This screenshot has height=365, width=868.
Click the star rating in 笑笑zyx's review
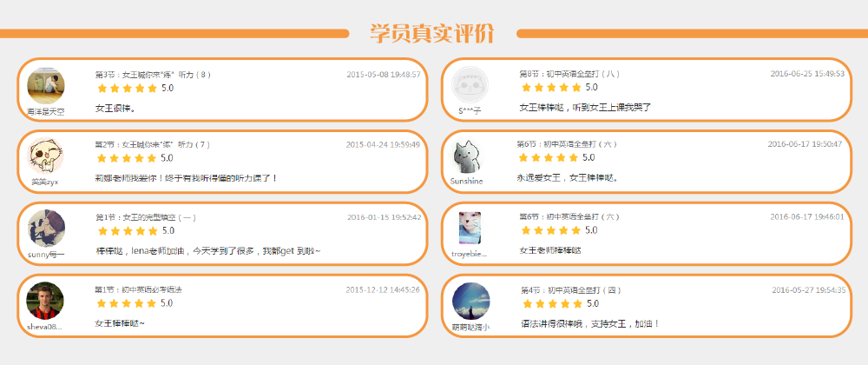coord(127,158)
